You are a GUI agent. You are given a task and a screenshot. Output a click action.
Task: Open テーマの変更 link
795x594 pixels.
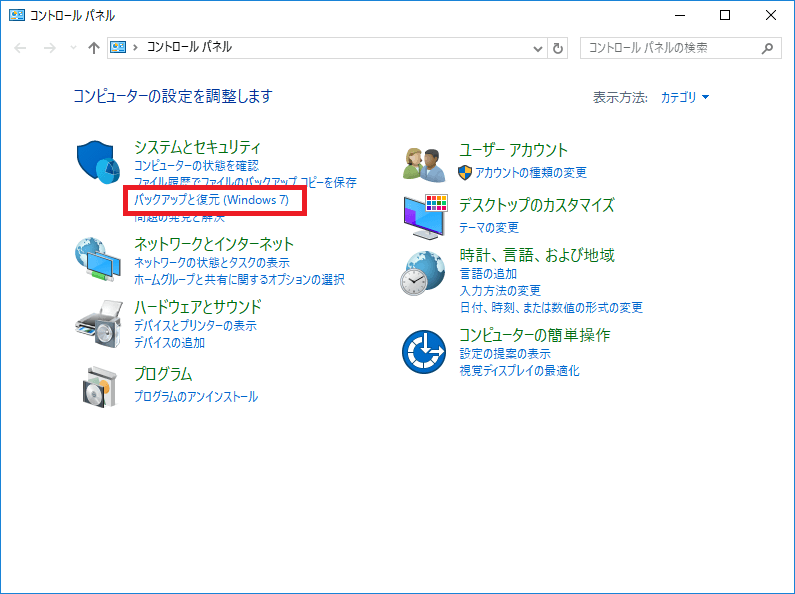click(489, 228)
